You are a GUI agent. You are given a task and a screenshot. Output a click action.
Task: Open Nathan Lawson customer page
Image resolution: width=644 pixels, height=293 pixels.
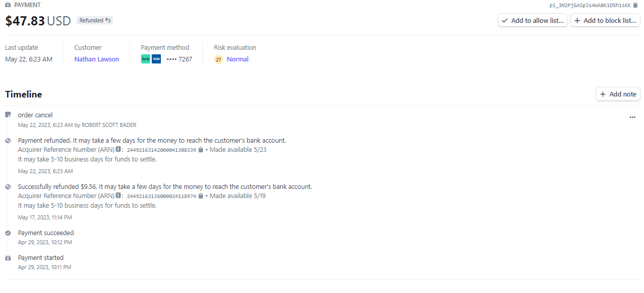click(96, 59)
